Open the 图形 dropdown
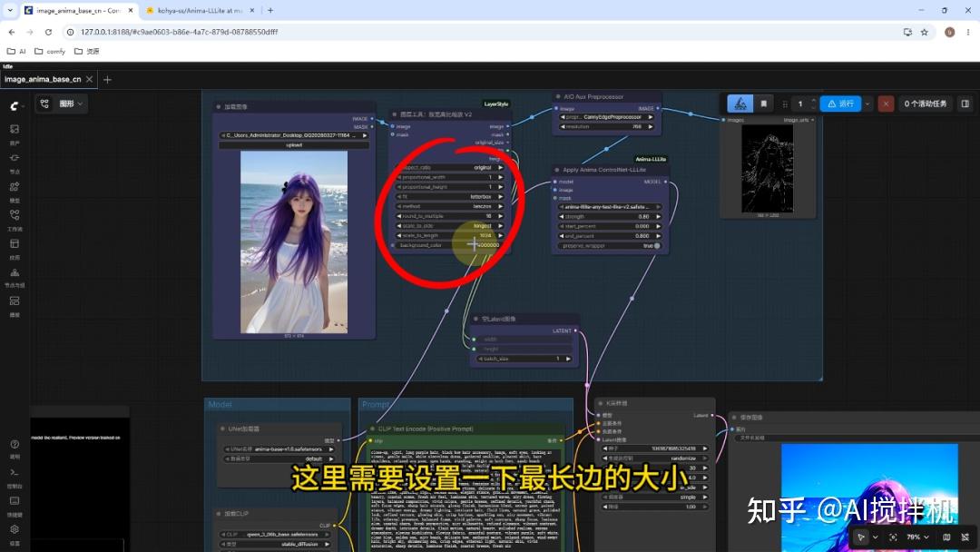This screenshot has height=552, width=980. 71,103
